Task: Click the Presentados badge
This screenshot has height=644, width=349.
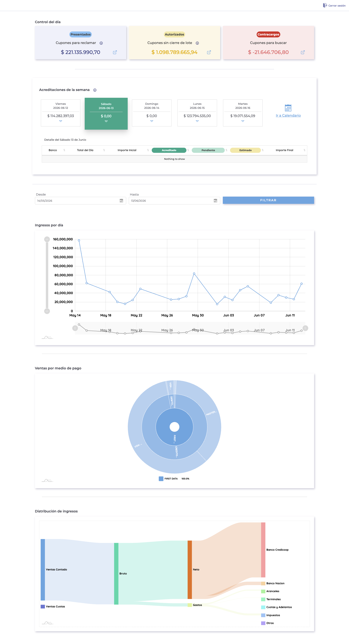Action: pos(81,34)
